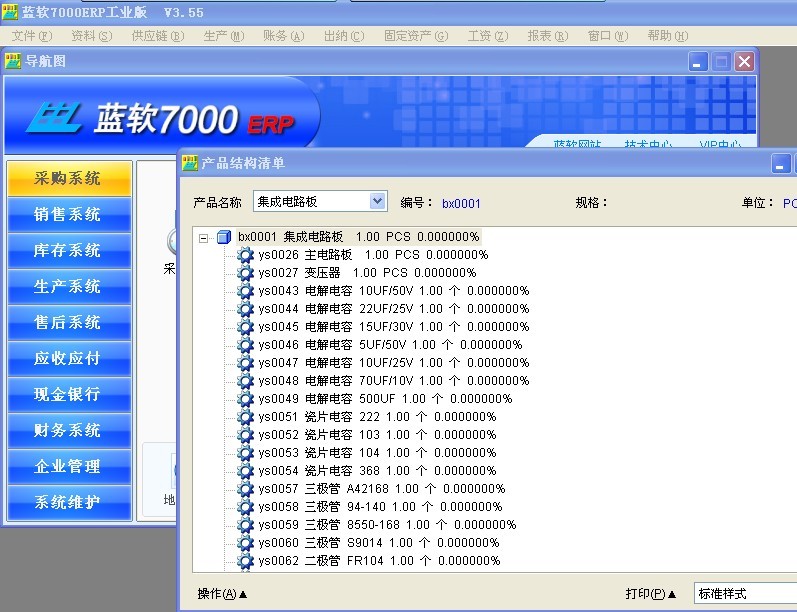
Task: Collapse the bx0001 集成电路板 tree node
Action: [203, 238]
